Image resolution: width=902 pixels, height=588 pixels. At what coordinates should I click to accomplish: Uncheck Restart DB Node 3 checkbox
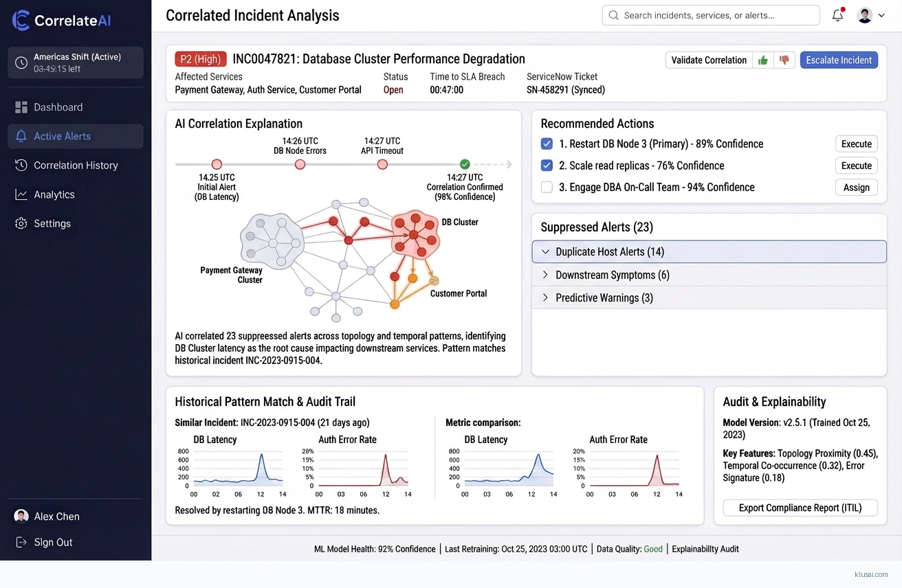547,144
